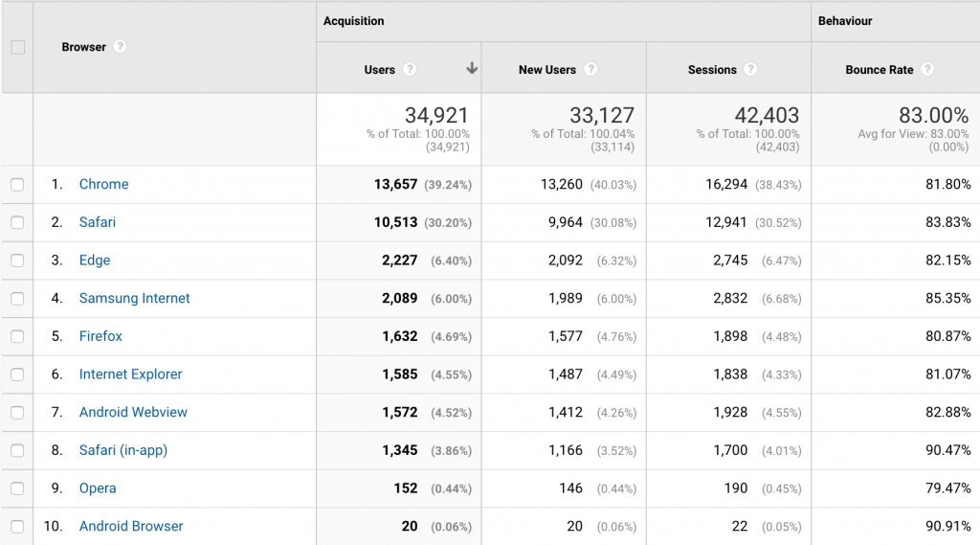Select Chrome bounce rate 81.80%

click(948, 184)
